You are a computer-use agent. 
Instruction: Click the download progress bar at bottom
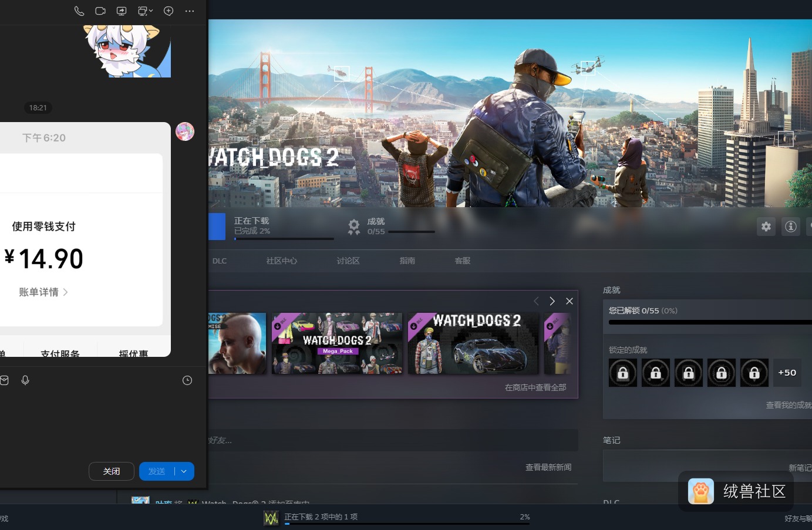pyautogui.click(x=407, y=524)
